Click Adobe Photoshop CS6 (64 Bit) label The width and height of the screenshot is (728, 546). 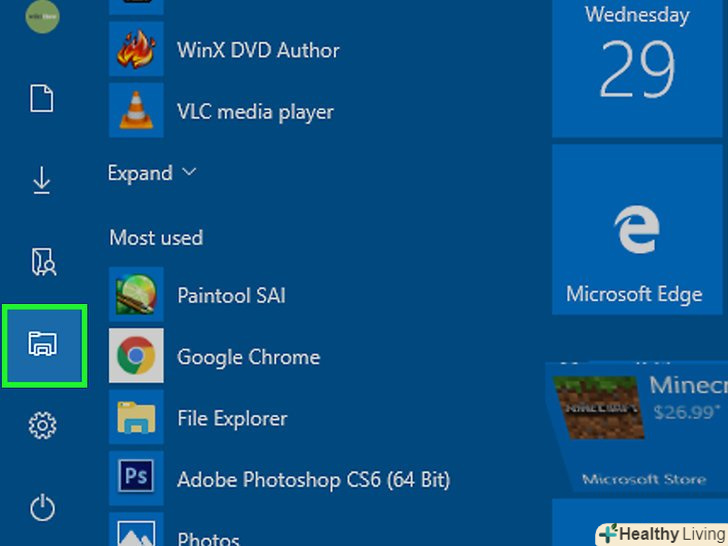(x=313, y=480)
